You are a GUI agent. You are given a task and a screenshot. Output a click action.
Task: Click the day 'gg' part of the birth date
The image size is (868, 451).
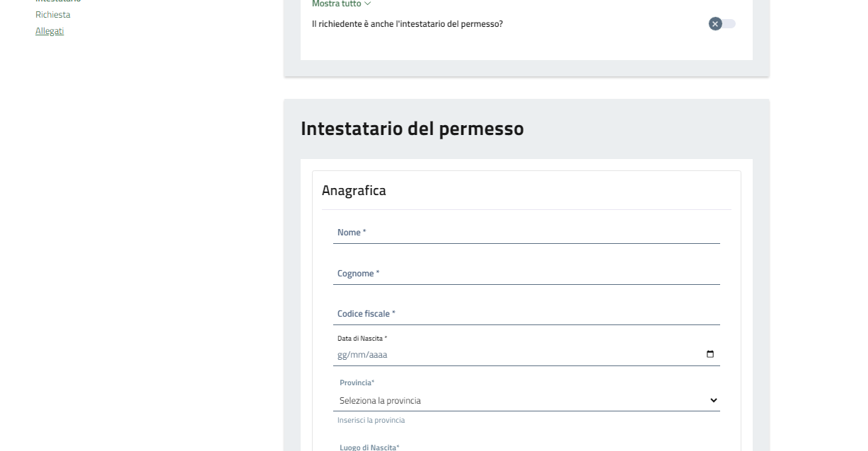tap(342, 355)
